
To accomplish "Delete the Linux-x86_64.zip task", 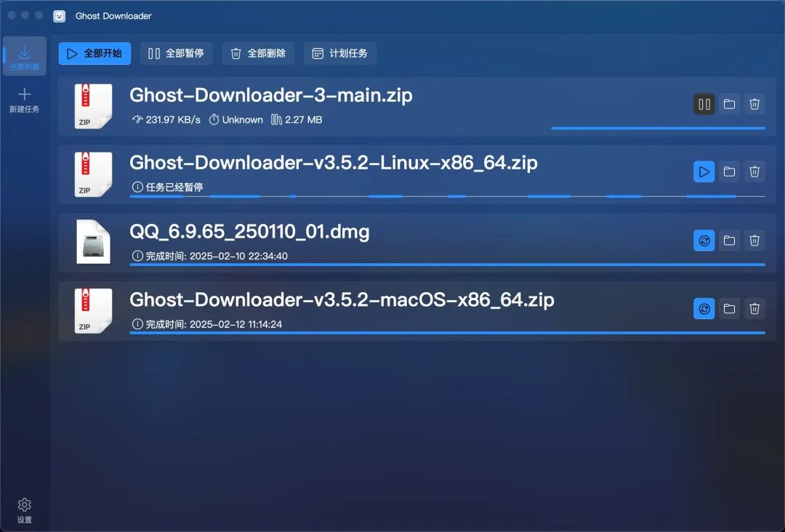I will (x=754, y=172).
